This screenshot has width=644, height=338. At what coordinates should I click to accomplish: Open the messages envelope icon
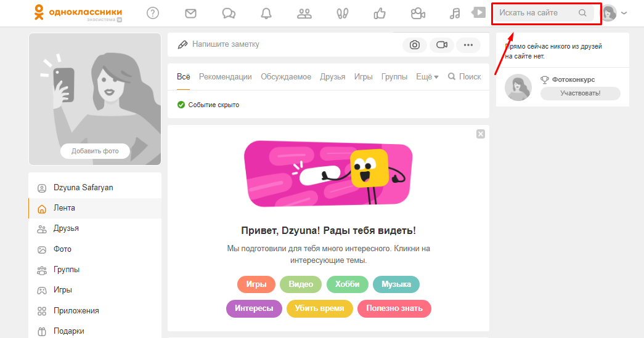[x=191, y=13]
